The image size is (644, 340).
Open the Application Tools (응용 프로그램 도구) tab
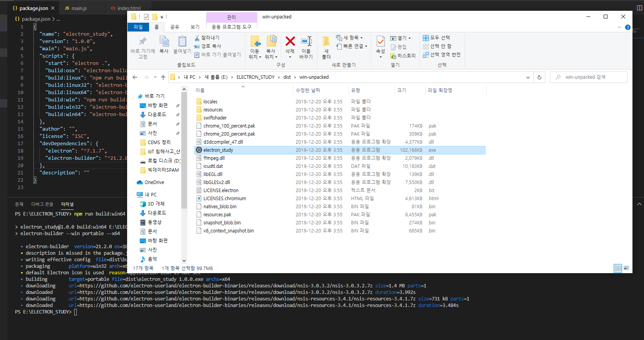(x=232, y=27)
